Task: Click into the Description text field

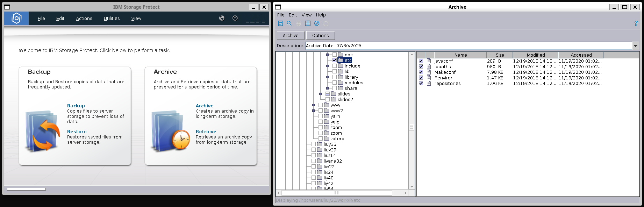Action: 469,46
